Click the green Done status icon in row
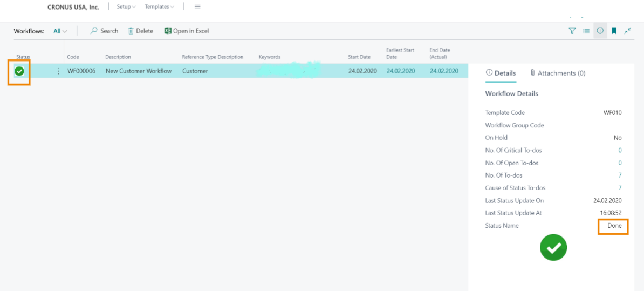The image size is (644, 291). [x=19, y=71]
